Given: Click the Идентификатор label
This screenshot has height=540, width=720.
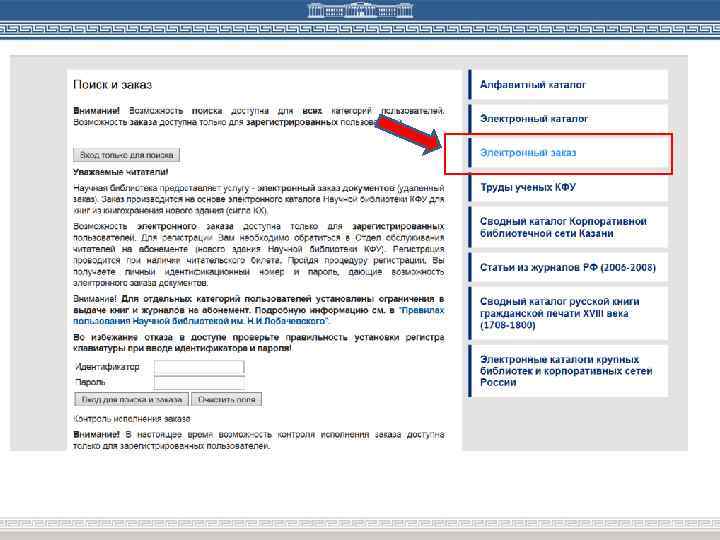Looking at the screenshot, I should coord(107,367).
